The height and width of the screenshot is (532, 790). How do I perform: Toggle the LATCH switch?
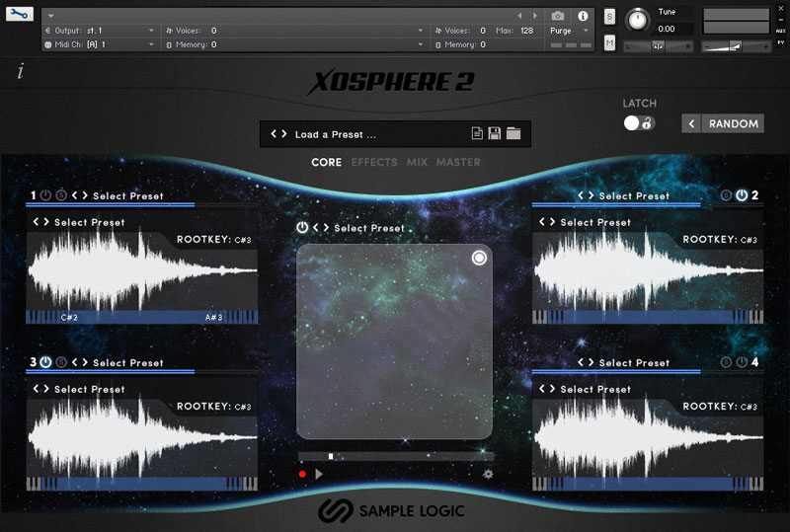(639, 123)
